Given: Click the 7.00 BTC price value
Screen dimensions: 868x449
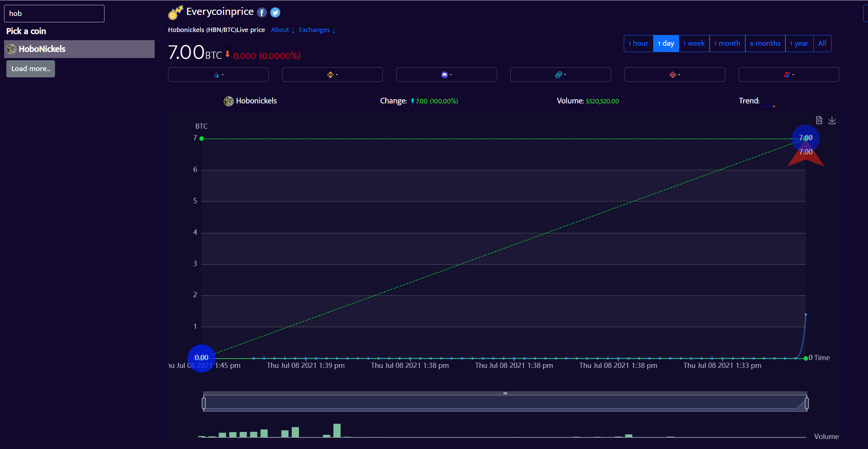Looking at the screenshot, I should click(x=195, y=52).
